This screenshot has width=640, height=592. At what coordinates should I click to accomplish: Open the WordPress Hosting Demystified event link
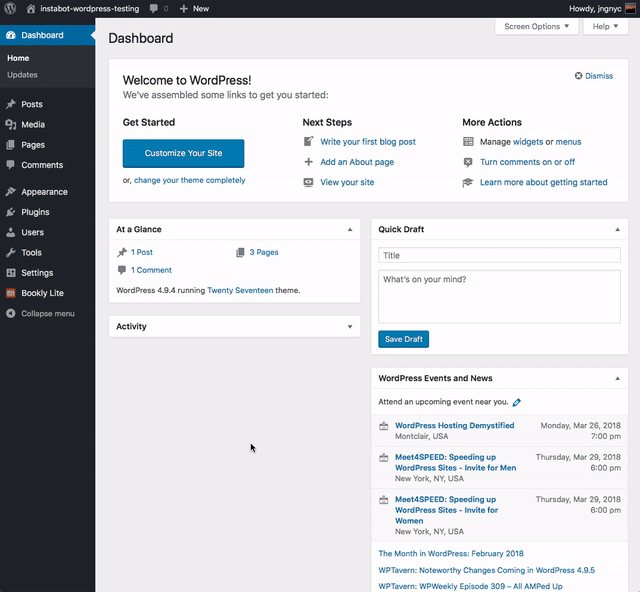tap(455, 425)
